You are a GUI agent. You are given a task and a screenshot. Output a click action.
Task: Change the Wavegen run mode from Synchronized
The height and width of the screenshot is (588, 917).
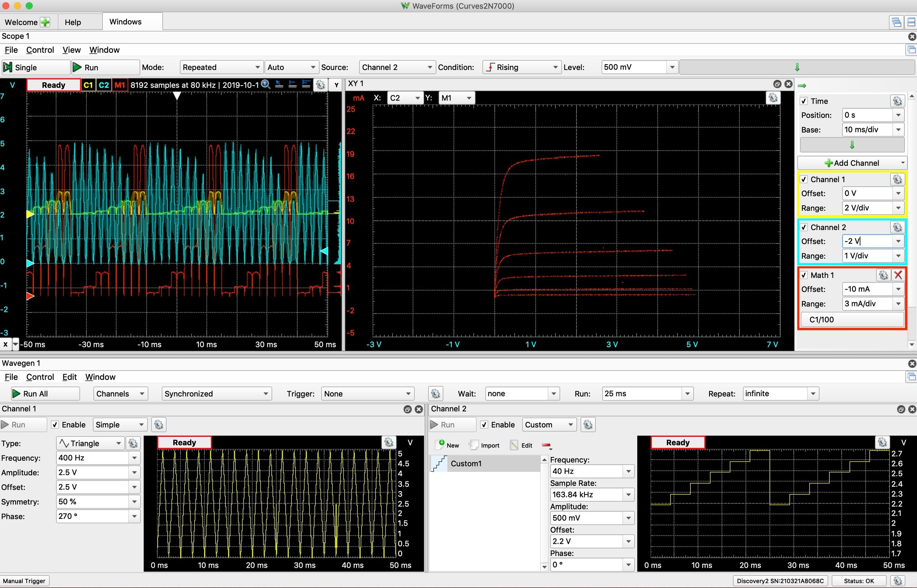216,394
